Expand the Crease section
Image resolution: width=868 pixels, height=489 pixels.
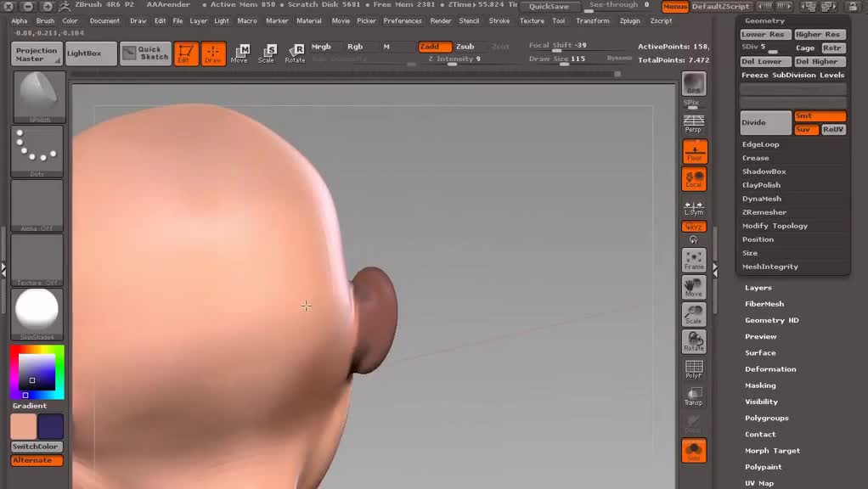(x=755, y=158)
